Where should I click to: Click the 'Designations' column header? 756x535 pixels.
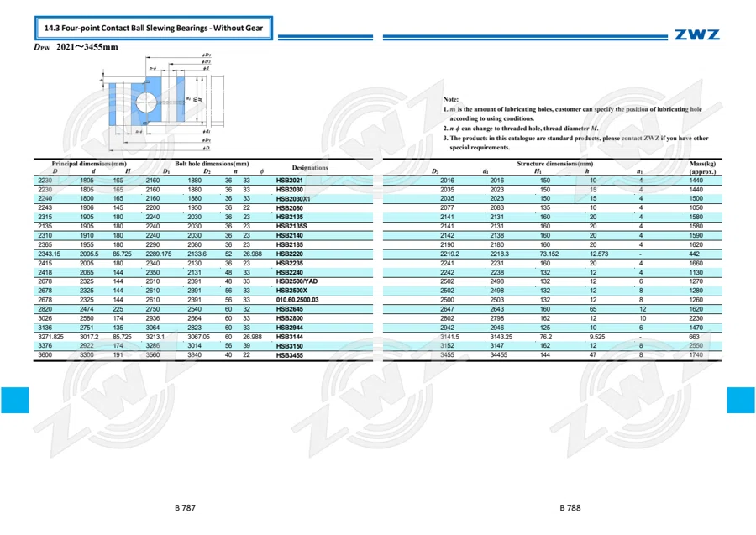coord(310,168)
